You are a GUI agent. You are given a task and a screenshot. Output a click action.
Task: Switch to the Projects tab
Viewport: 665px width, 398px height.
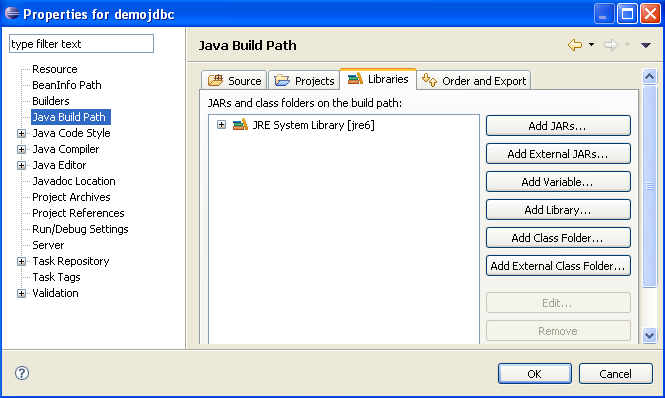pyautogui.click(x=304, y=81)
